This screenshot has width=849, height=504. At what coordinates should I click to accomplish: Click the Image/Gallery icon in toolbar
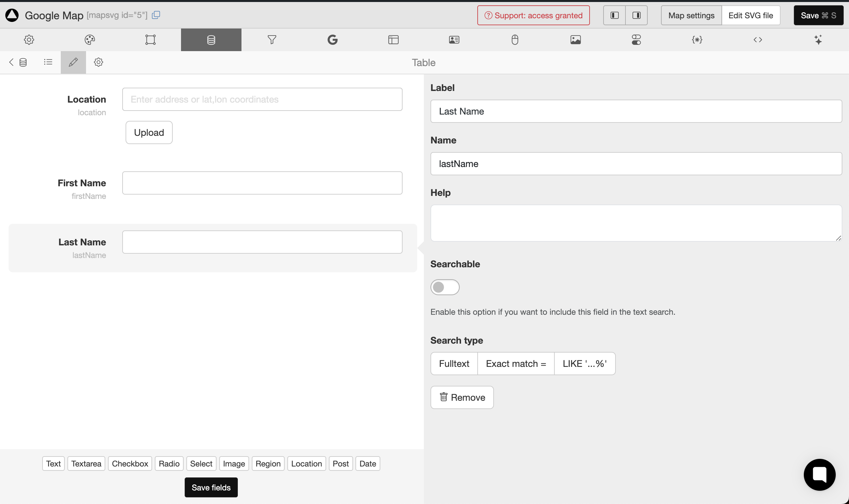click(x=575, y=40)
